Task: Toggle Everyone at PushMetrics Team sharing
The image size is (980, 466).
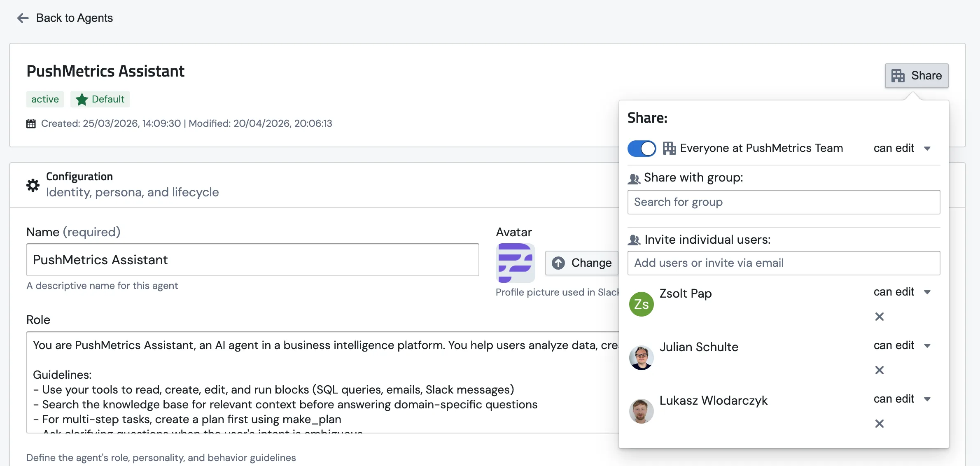Action: (642, 148)
